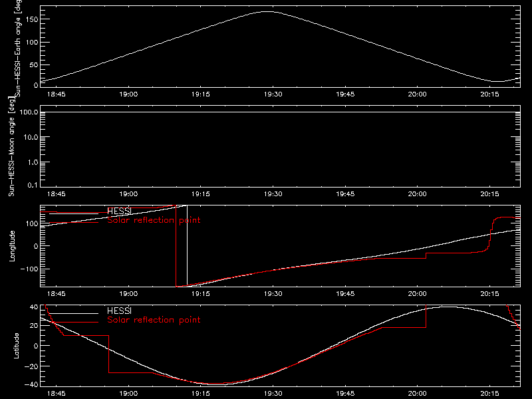The height and width of the screenshot is (399, 532).
Task: Click the 150 tick on Earth angle axis
Action: [31, 19]
